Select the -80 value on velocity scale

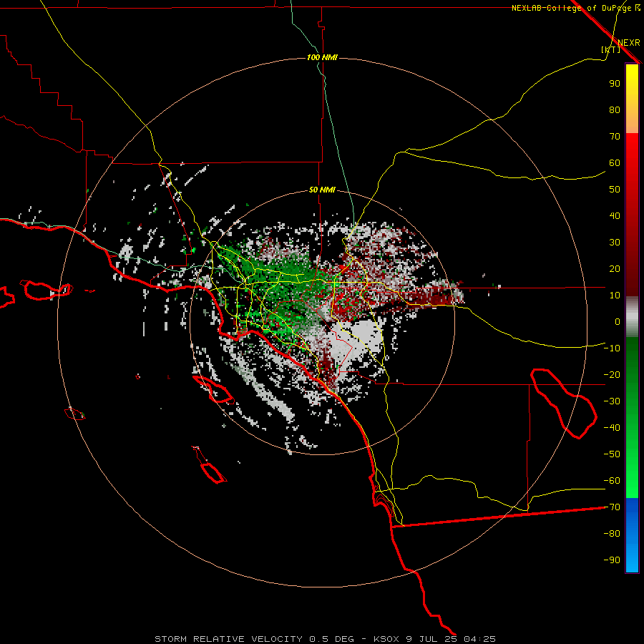coord(612,534)
